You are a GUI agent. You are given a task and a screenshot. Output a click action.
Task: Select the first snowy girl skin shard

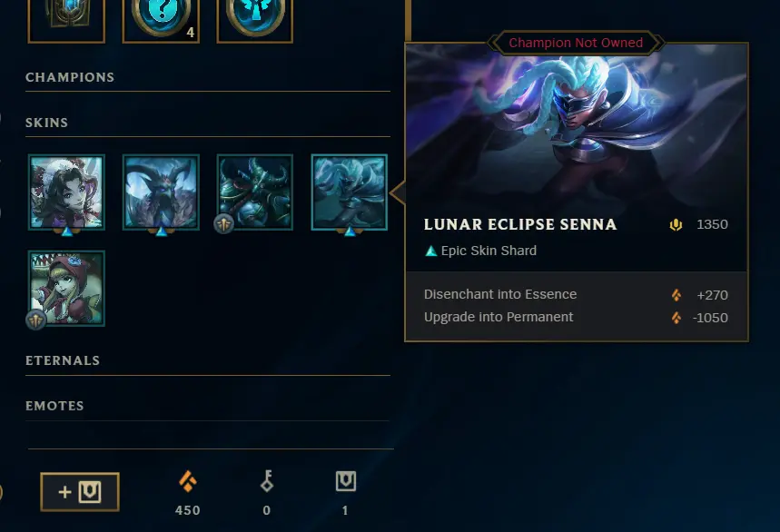66,192
